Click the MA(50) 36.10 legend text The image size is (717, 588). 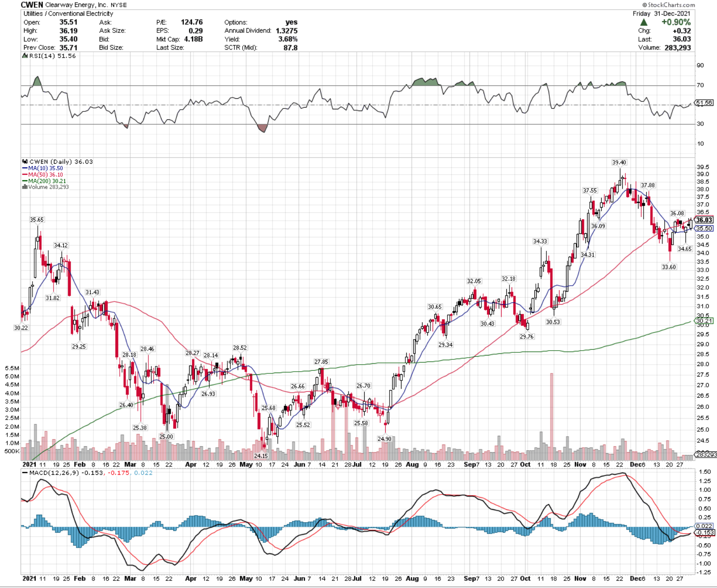[45, 175]
